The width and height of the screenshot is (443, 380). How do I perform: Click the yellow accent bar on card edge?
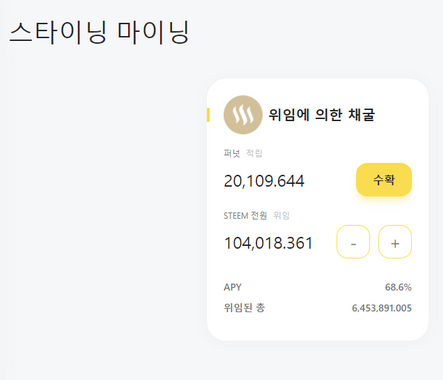coord(208,115)
